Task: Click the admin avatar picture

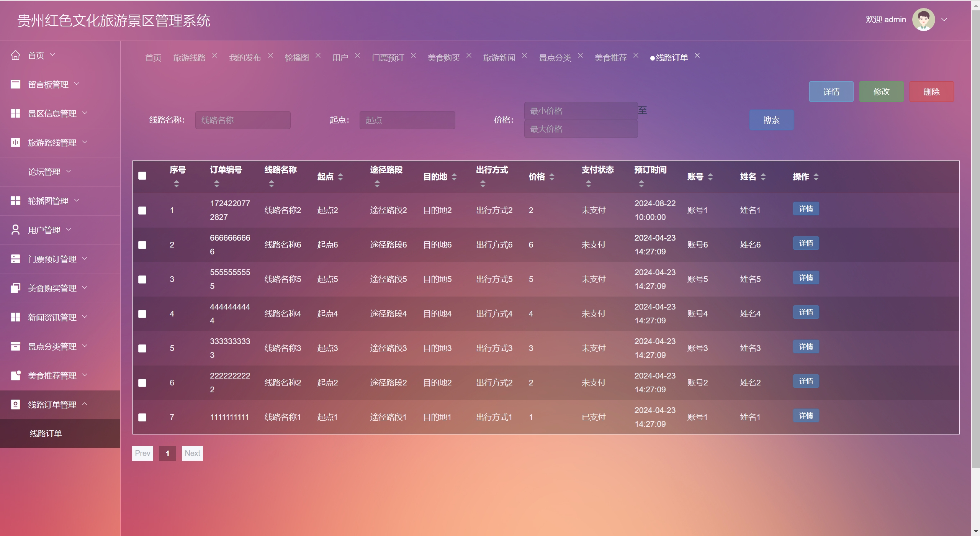Action: click(x=923, y=20)
